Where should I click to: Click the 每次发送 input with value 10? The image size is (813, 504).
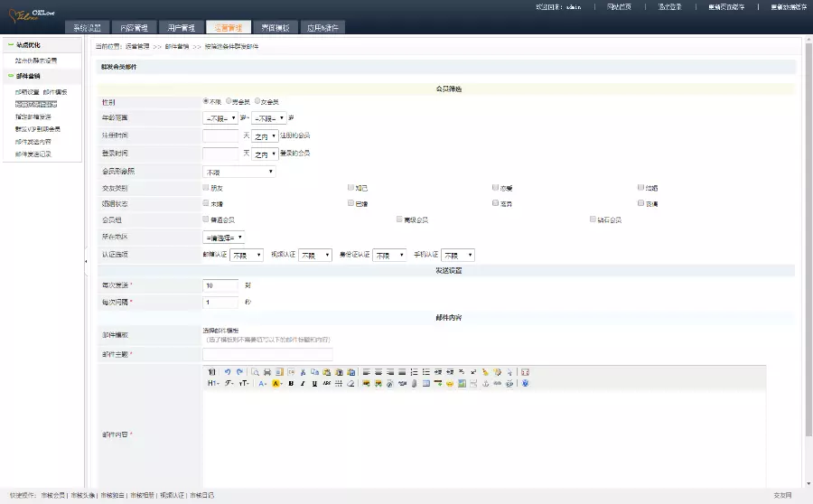pyautogui.click(x=220, y=285)
